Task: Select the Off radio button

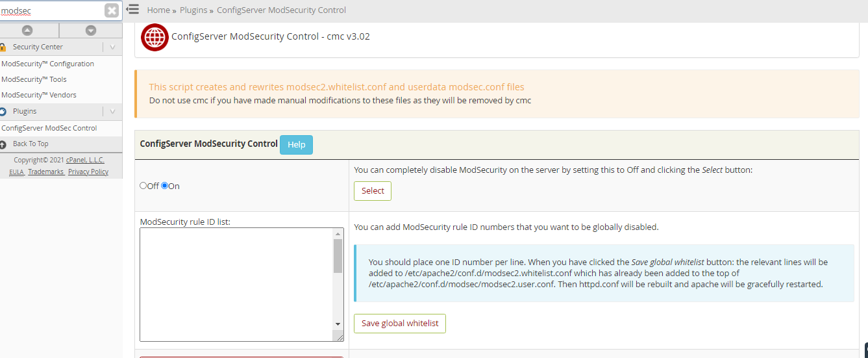Action: coord(143,186)
